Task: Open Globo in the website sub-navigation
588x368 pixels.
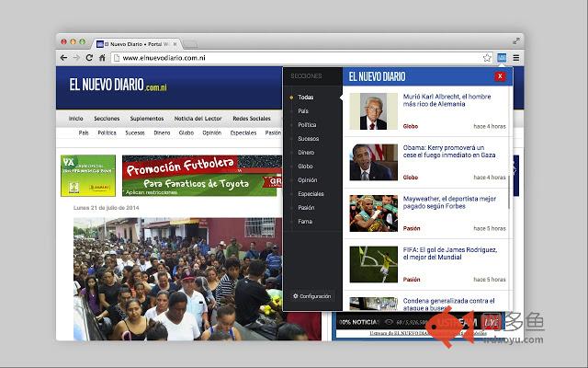Action: (x=187, y=132)
